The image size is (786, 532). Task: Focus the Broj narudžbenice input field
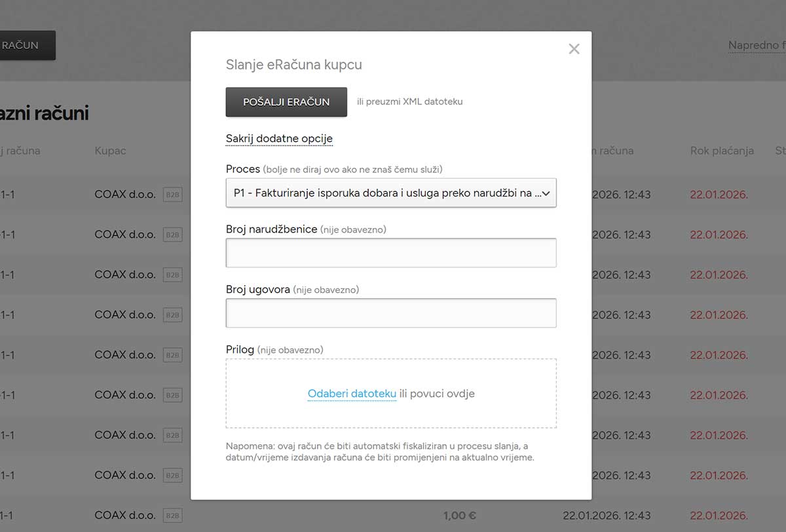pos(391,253)
